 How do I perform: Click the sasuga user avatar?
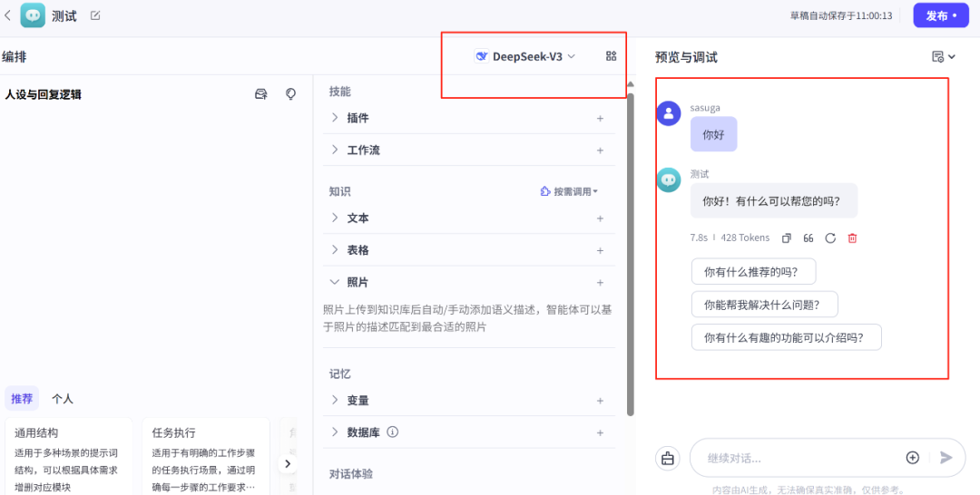pyautogui.click(x=670, y=113)
